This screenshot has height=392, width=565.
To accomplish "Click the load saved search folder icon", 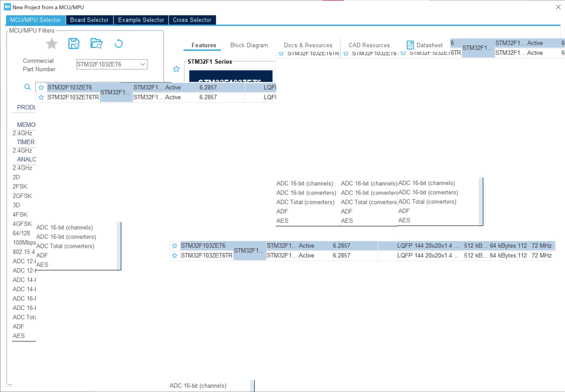I will (96, 44).
